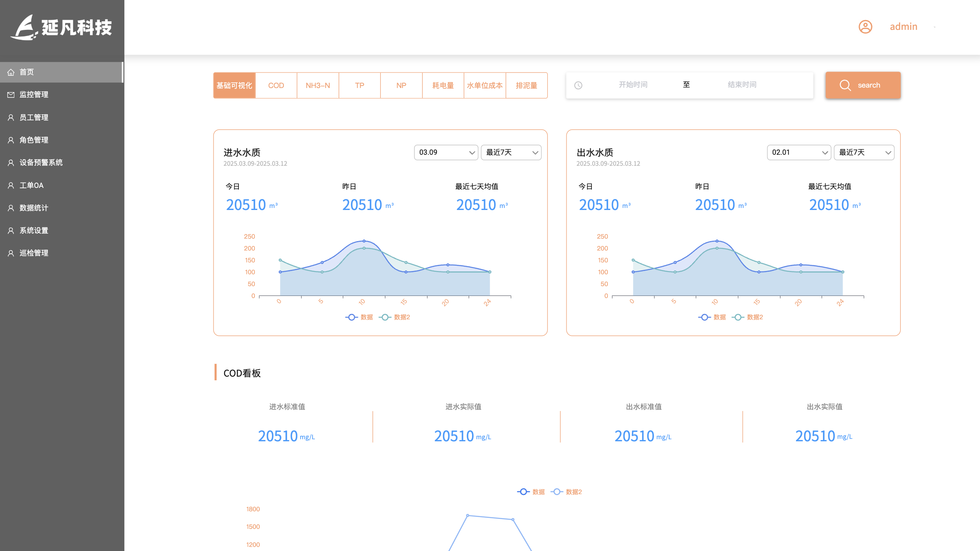Click the person icon beside 员工管理
Screen dimensions: 980x551
pyautogui.click(x=11, y=117)
